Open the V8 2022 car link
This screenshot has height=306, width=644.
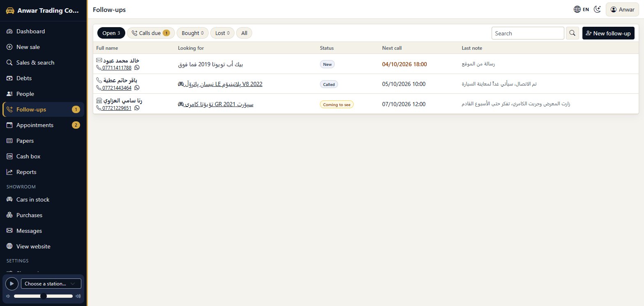tap(220, 84)
